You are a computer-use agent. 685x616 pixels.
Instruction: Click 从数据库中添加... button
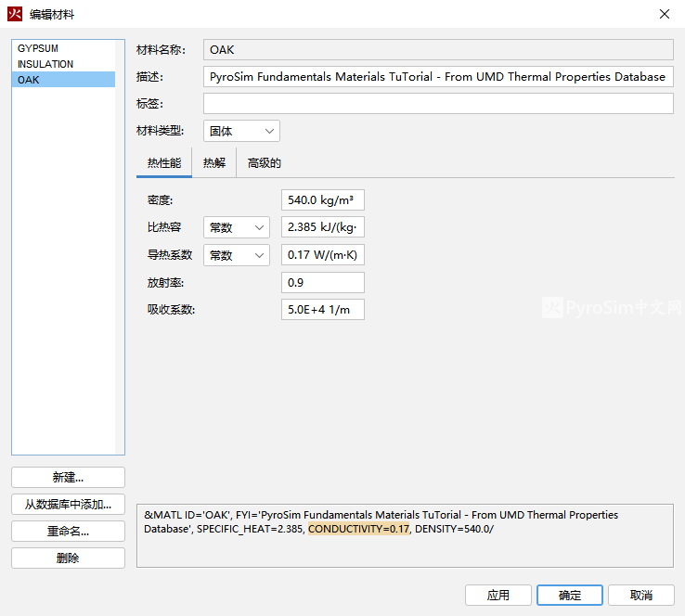(68, 505)
